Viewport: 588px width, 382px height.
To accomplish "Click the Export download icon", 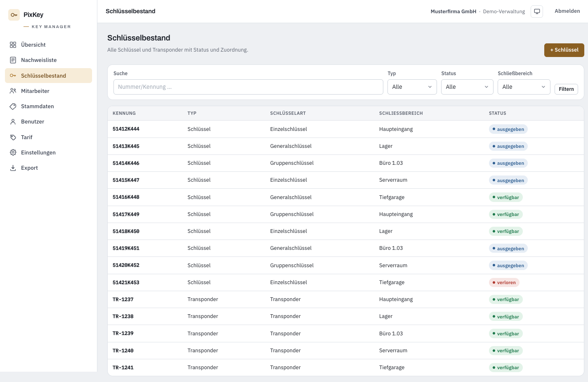I will pyautogui.click(x=13, y=168).
